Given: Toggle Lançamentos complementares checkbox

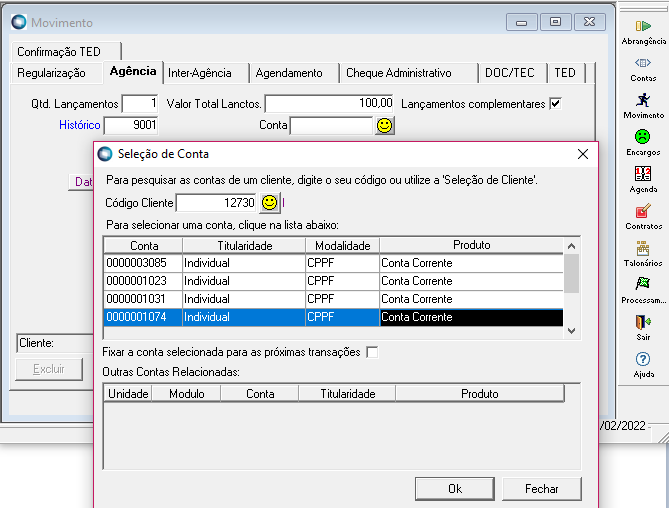Looking at the screenshot, I should (x=555, y=104).
